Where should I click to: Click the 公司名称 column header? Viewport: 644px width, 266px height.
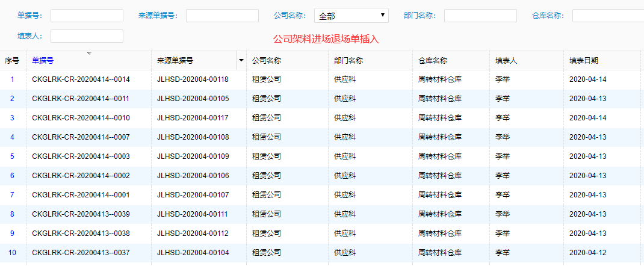(267, 61)
